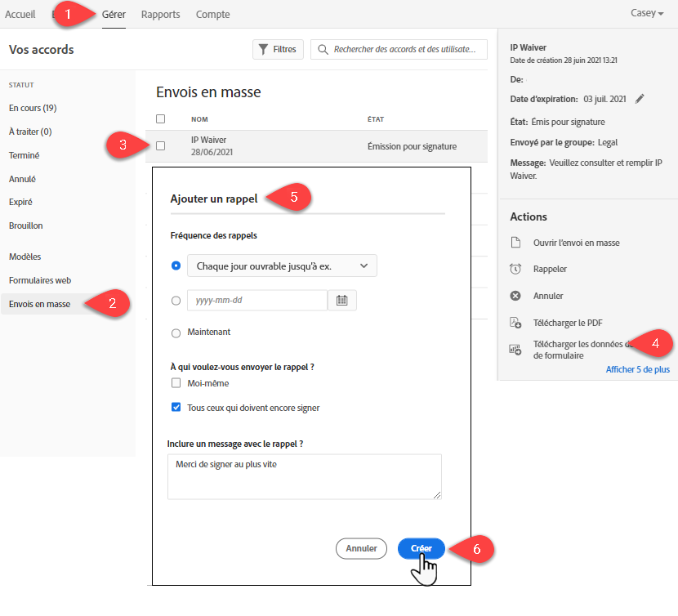678x616 pixels.
Task: Click the pencil icon to edit expiration date
Action: (x=640, y=99)
